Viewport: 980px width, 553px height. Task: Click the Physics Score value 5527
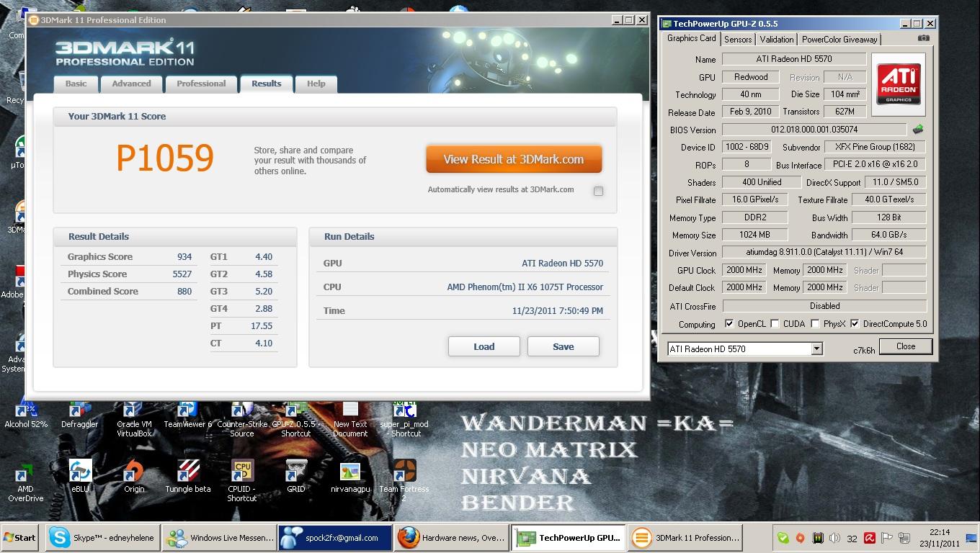[x=182, y=274]
